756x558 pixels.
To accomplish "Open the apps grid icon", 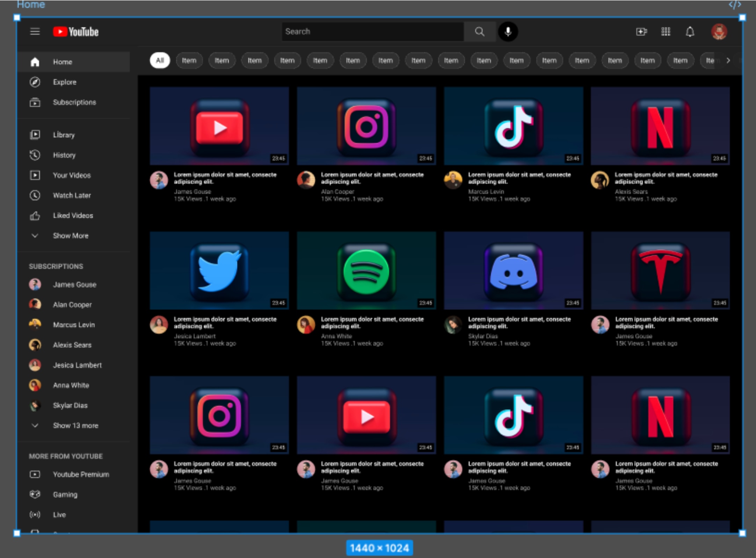I will coord(666,32).
